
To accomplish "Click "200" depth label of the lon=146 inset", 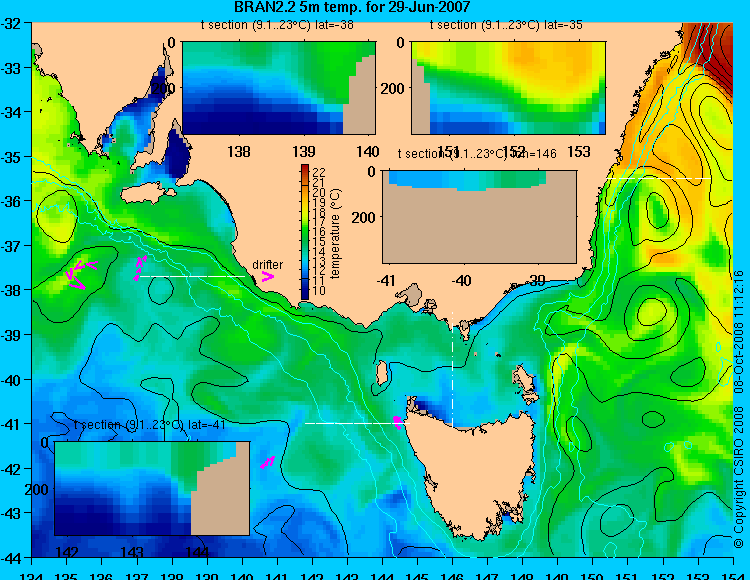I will tap(363, 218).
